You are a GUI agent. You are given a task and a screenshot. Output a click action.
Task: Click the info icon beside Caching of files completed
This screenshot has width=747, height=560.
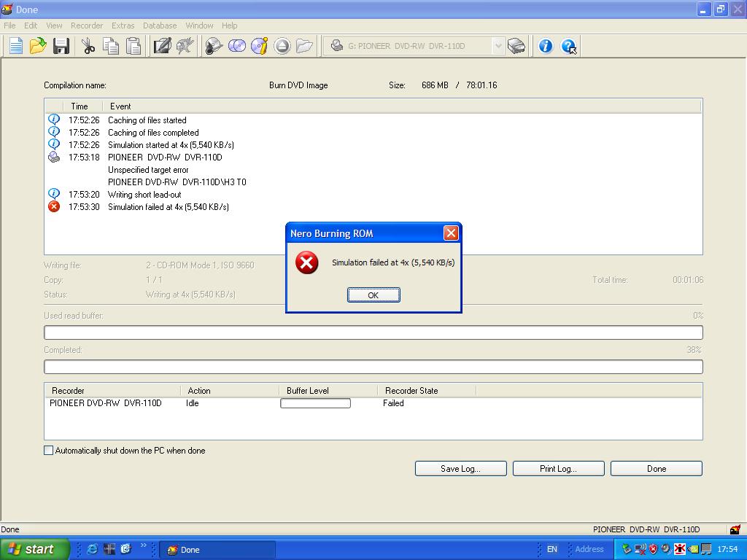[54, 132]
